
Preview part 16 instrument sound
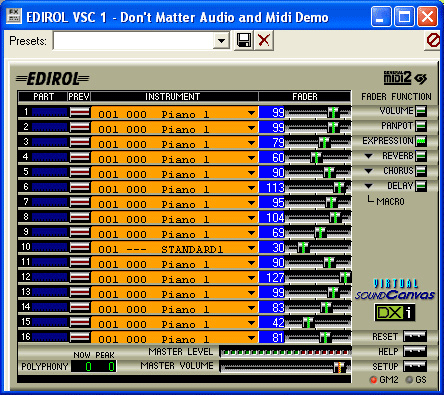point(80,337)
